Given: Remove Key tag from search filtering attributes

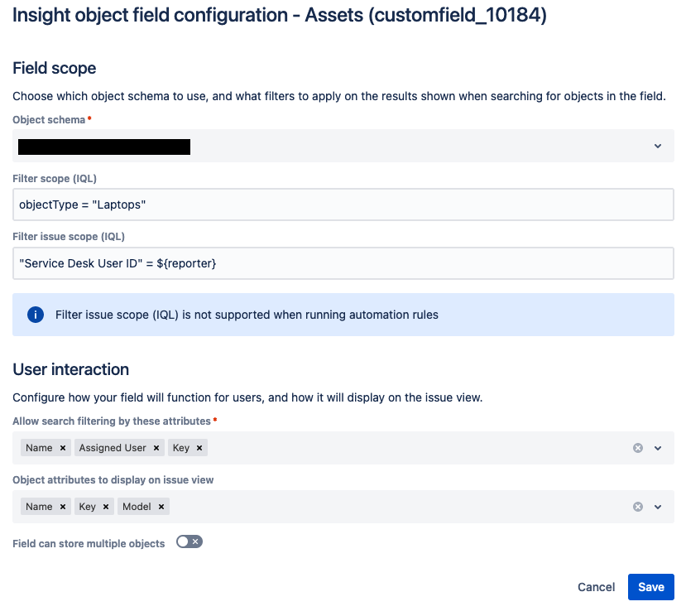Looking at the screenshot, I should tap(199, 448).
